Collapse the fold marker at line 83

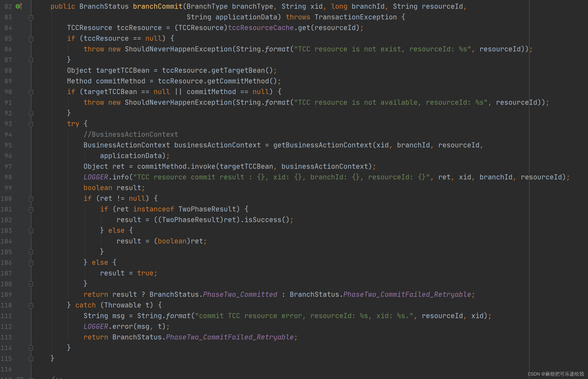(x=31, y=17)
